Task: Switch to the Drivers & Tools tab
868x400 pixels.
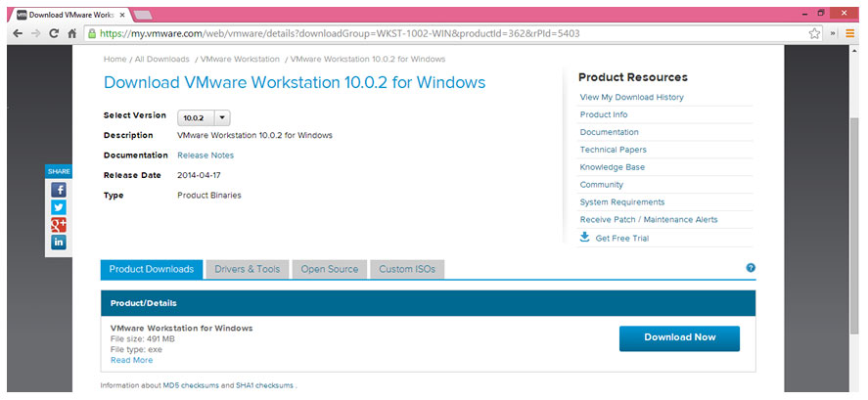Action: pos(248,269)
